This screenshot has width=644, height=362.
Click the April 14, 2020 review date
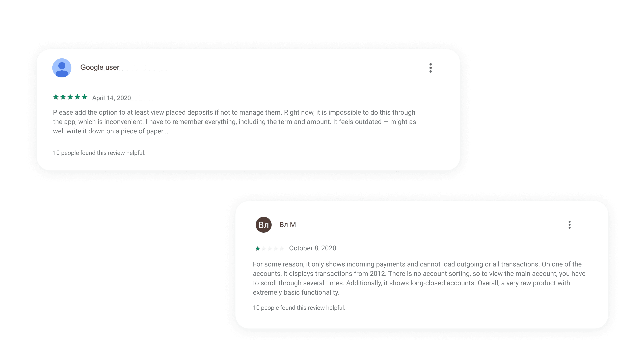tap(112, 98)
